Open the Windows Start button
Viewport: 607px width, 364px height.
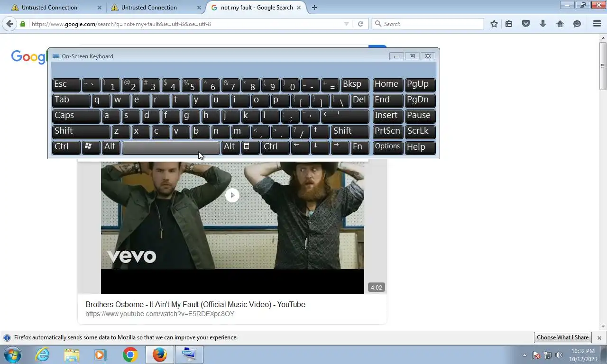(x=13, y=355)
